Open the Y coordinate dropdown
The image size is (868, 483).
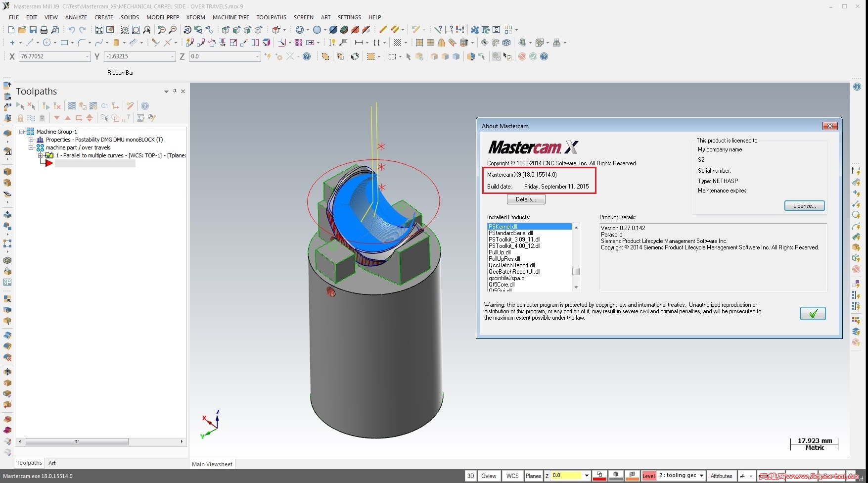pos(172,57)
